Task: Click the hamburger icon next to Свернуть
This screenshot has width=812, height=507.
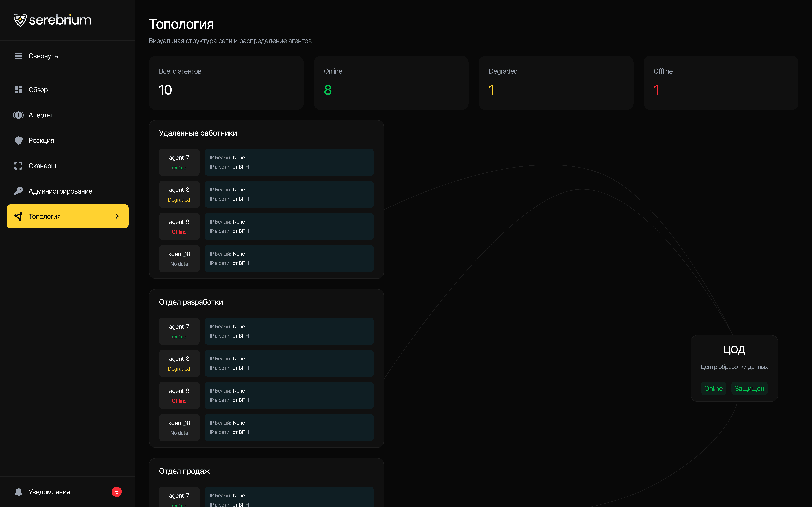Action: click(19, 56)
